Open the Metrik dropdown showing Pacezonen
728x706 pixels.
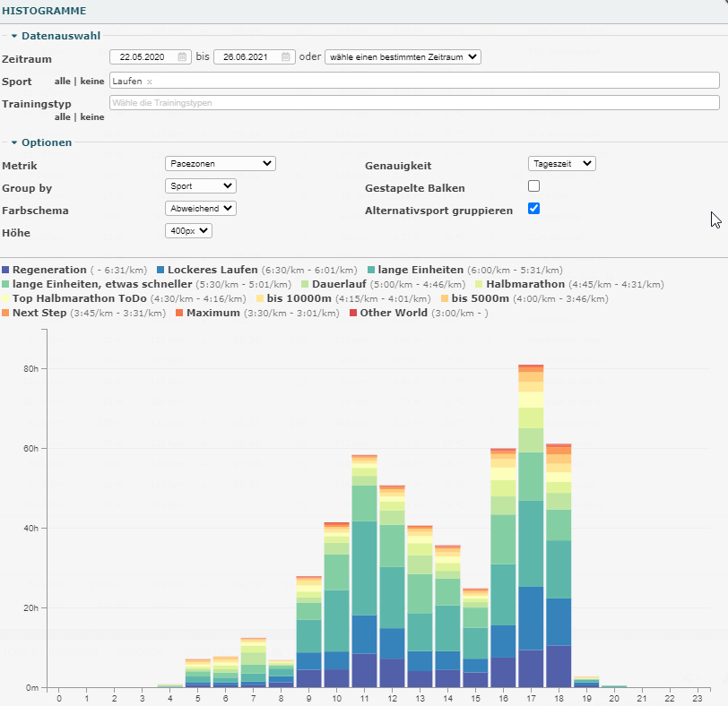(221, 164)
